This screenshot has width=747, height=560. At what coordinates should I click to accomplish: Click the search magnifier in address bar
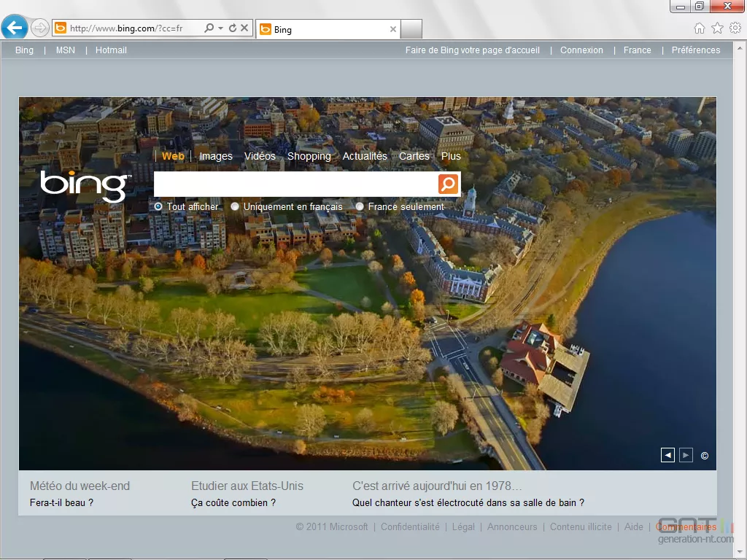pyautogui.click(x=209, y=28)
